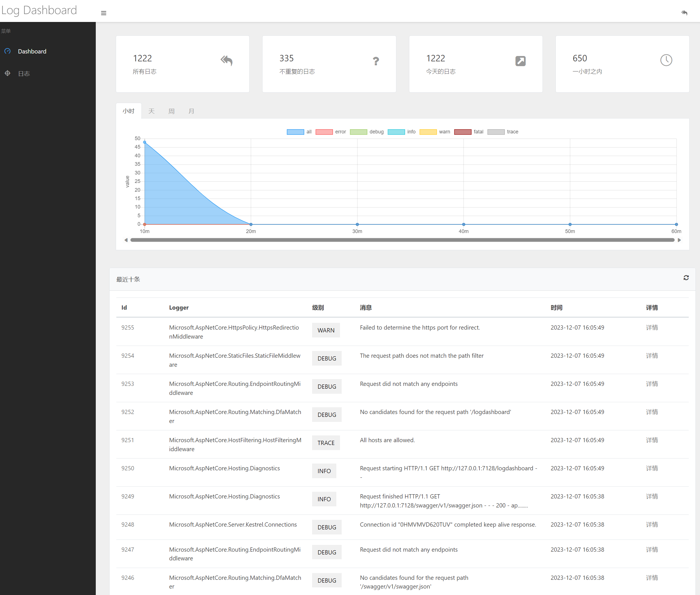The width and height of the screenshot is (700, 595).
Task: Open 详情 for log 9248
Action: pyautogui.click(x=652, y=525)
